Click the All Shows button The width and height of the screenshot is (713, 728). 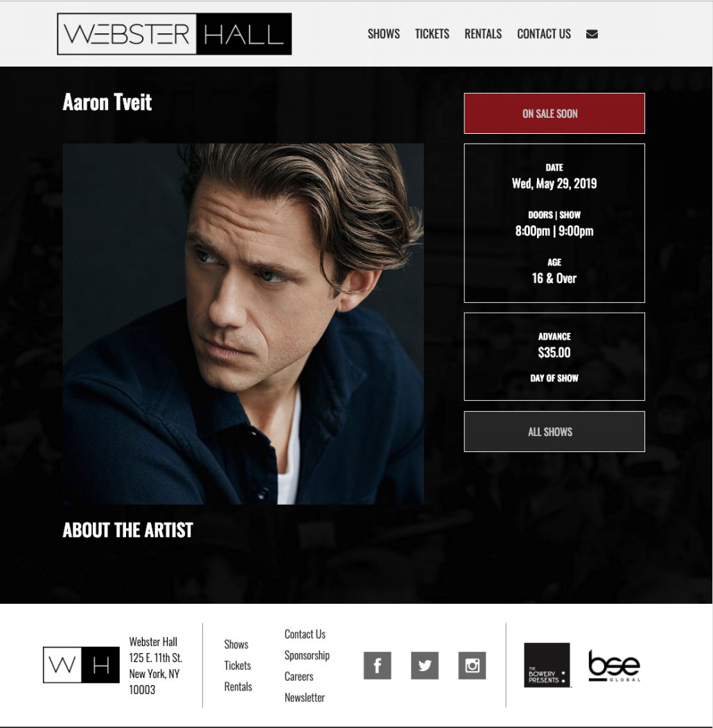point(554,431)
